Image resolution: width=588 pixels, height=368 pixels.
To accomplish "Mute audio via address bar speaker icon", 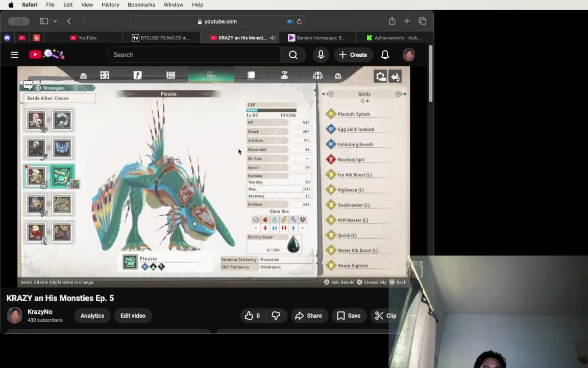I will point(290,21).
